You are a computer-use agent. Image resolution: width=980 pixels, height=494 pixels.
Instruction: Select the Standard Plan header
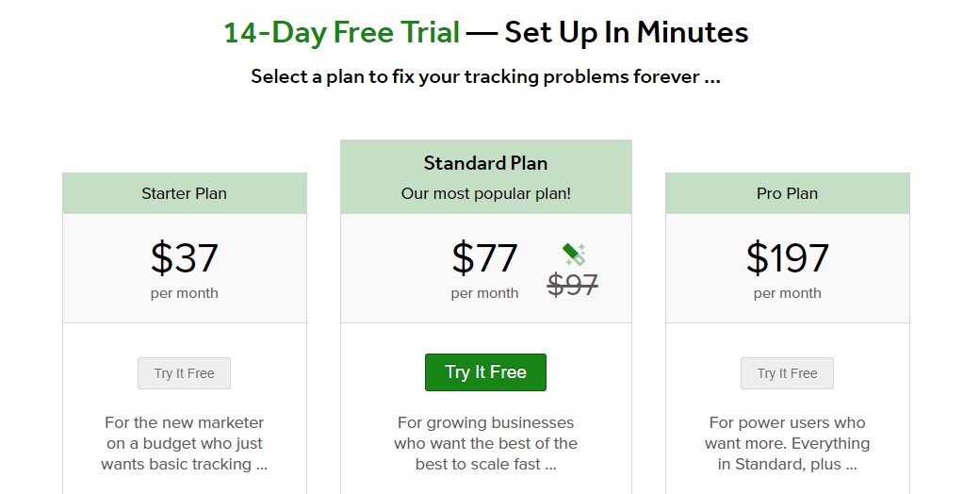tap(485, 163)
